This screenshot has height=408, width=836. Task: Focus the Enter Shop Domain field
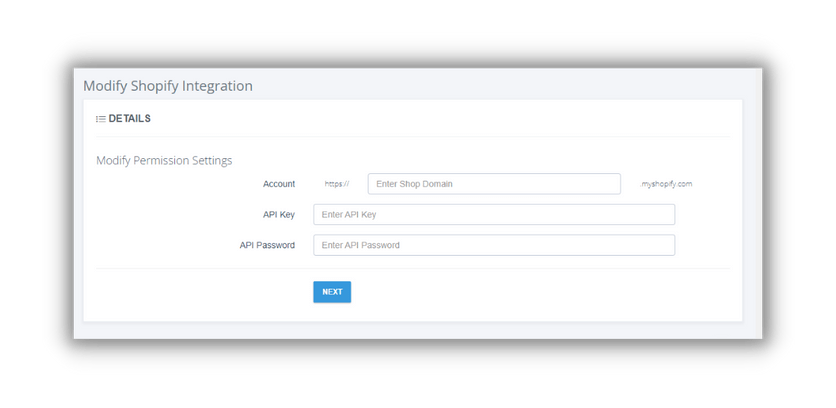click(x=494, y=183)
